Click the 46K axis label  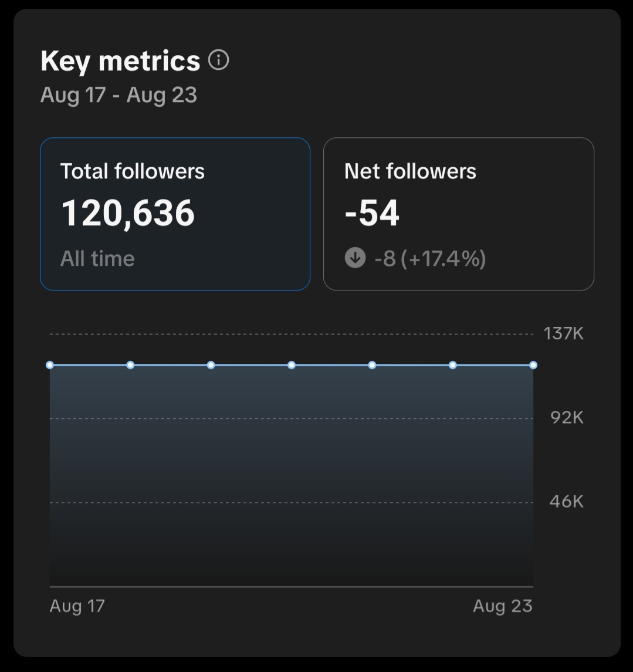566,502
